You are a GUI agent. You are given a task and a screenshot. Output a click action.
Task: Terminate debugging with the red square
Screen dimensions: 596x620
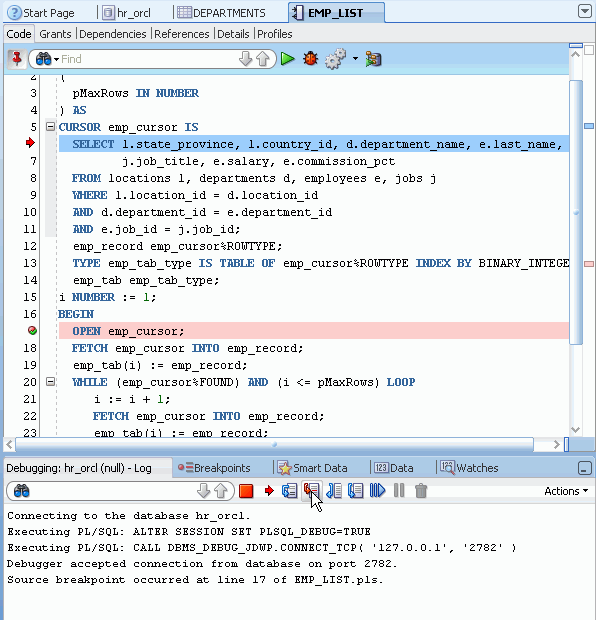point(246,491)
